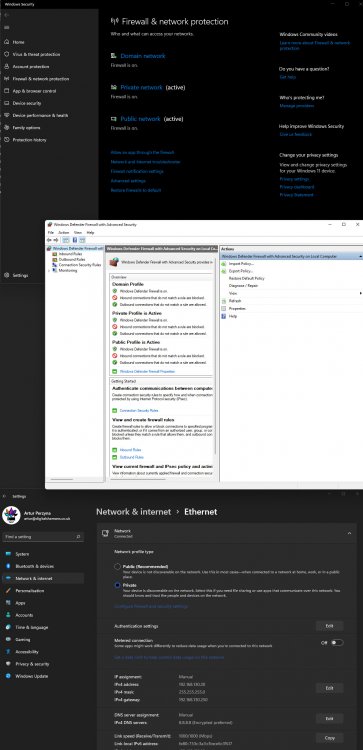
Task: Collapse the Actions section header arrow
Action: point(360,257)
